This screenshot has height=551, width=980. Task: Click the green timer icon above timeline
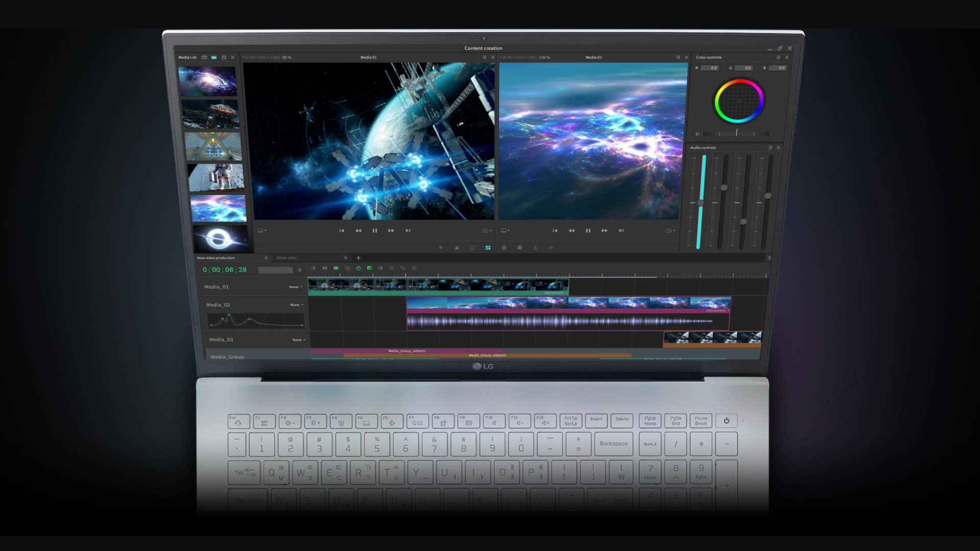pyautogui.click(x=358, y=268)
